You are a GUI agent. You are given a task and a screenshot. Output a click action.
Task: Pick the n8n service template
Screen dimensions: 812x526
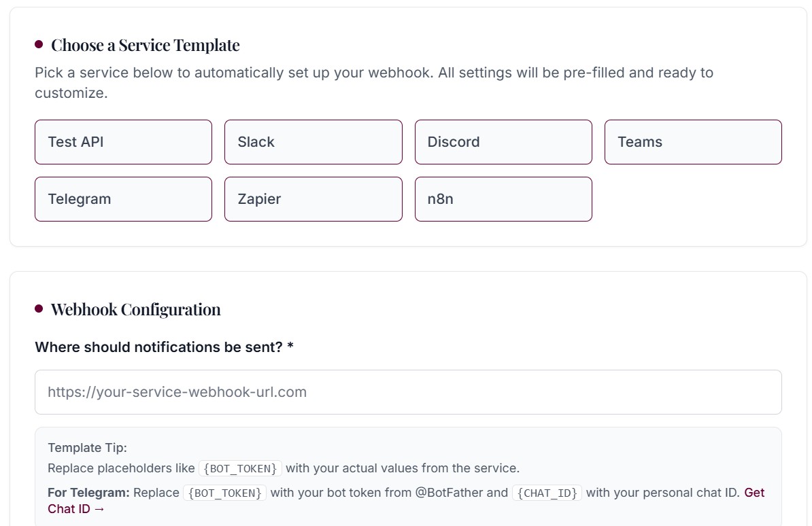pyautogui.click(x=503, y=199)
